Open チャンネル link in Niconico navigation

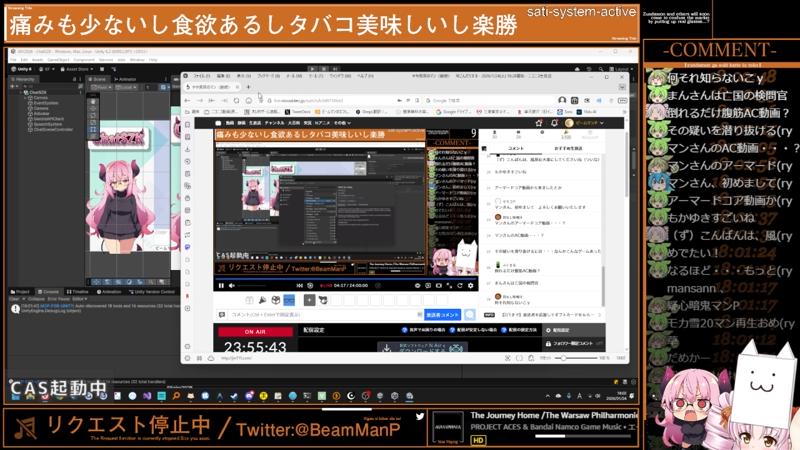[x=274, y=123]
